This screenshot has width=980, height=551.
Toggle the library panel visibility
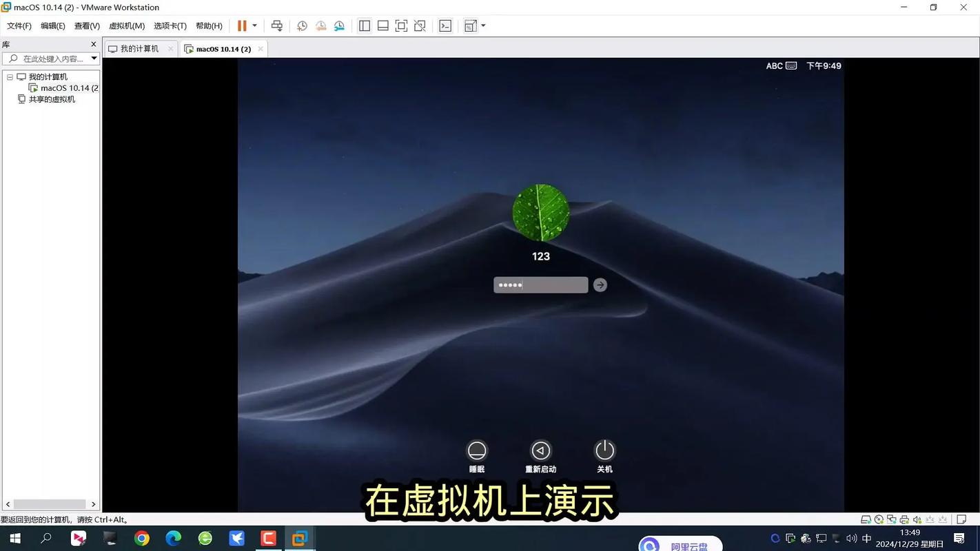click(364, 25)
